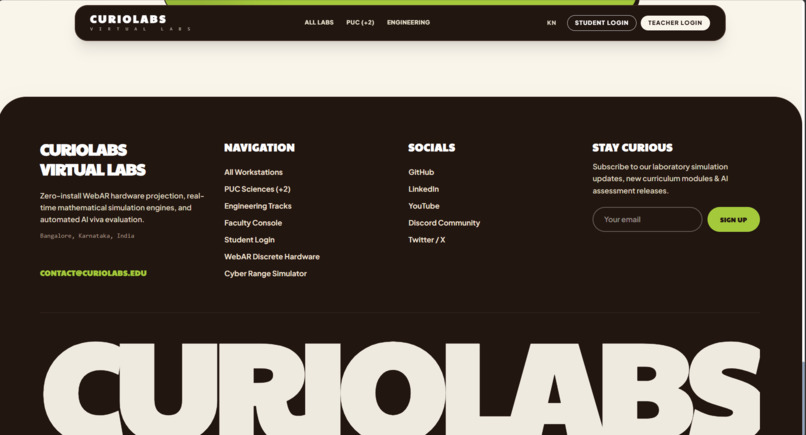Click the green SIGN UP button
Image resolution: width=806 pixels, height=435 pixels.
pos(733,220)
